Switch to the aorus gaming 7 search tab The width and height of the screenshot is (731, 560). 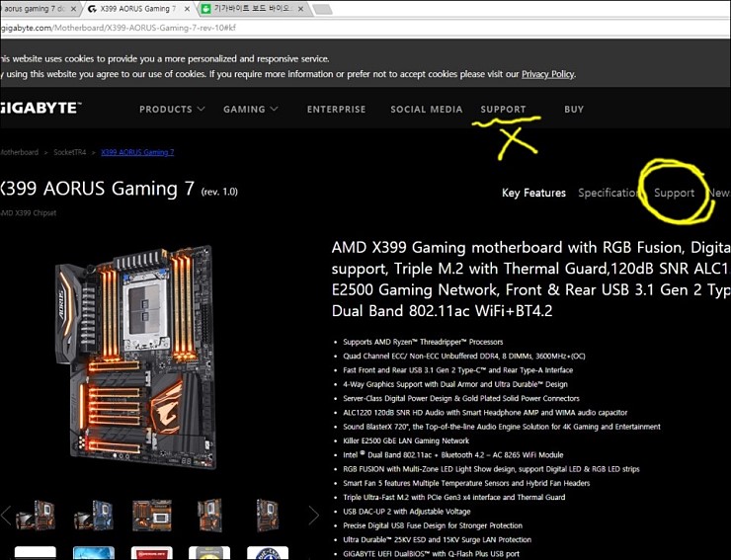point(38,9)
